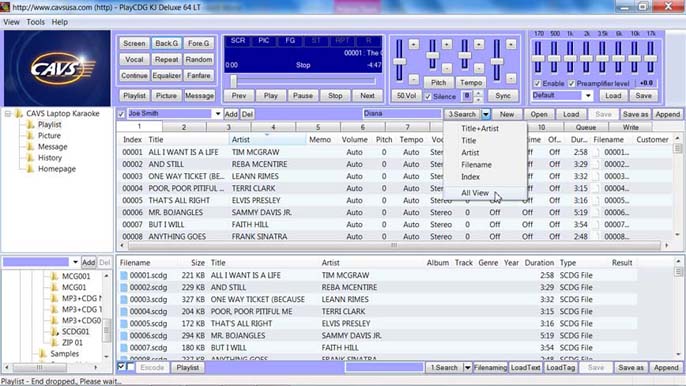Open the Playlist folder in tree
The height and width of the screenshot is (386, 686).
tap(49, 125)
